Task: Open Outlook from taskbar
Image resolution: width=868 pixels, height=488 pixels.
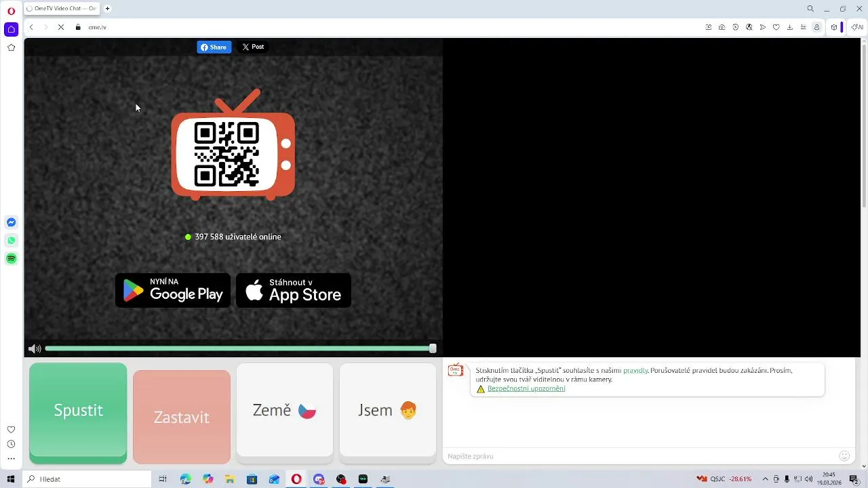Action: 274,479
